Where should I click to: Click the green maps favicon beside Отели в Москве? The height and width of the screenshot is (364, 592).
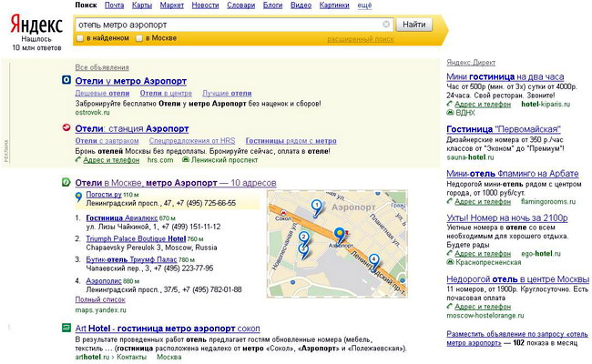66,182
